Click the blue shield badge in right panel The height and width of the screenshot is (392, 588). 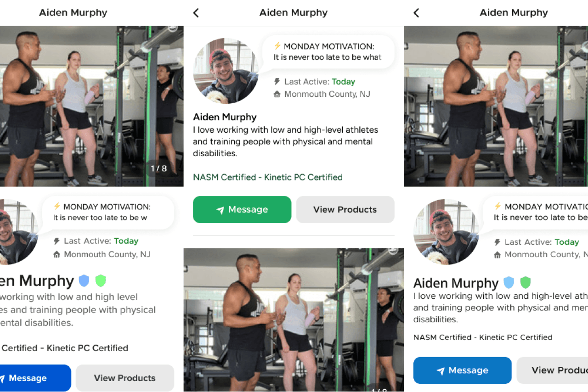(x=509, y=282)
